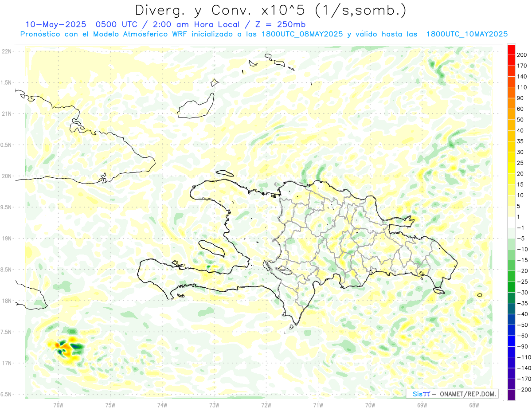
Task: Click the 21N latitude label
Action: click(x=7, y=114)
